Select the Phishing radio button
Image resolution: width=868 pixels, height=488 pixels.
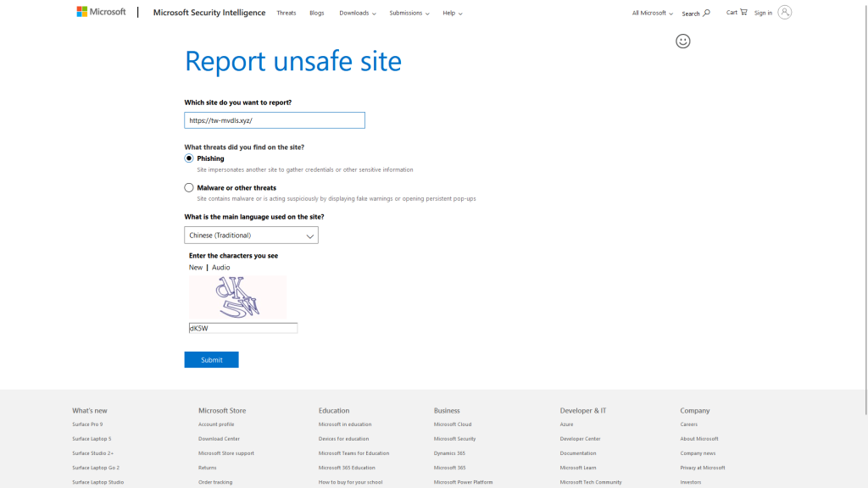tap(189, 158)
